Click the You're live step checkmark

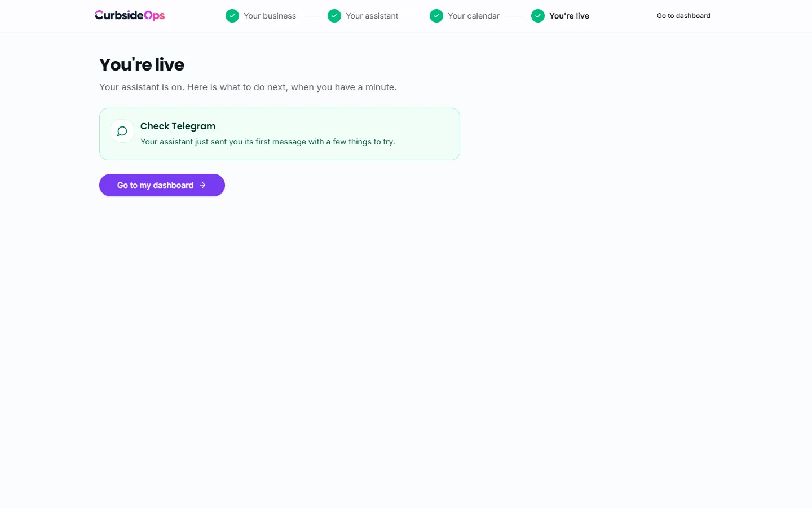point(538,16)
